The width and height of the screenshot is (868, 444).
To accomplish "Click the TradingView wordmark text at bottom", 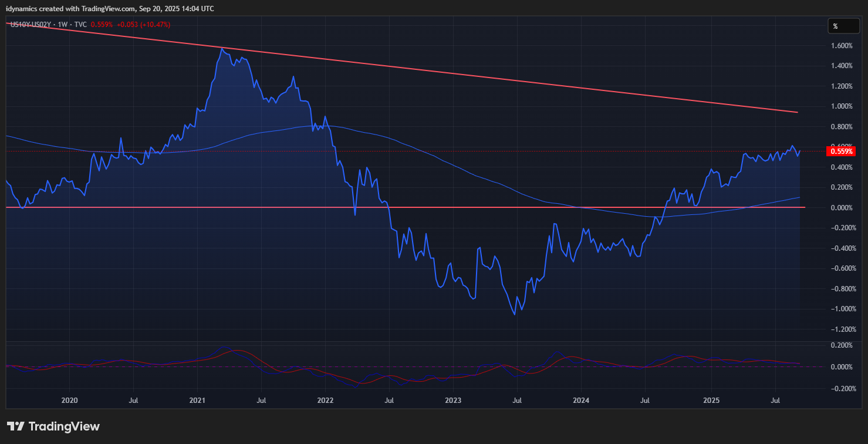I will (64, 426).
